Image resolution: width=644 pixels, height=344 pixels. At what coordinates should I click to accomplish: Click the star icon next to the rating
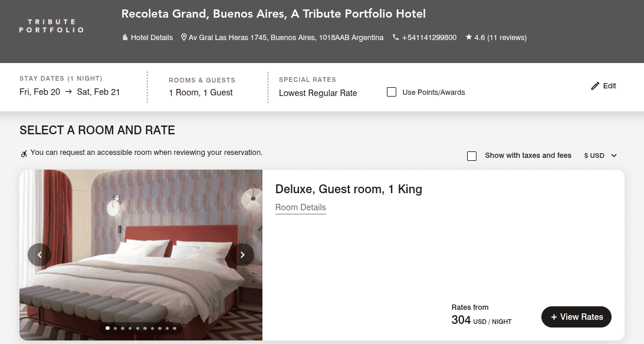(x=468, y=37)
